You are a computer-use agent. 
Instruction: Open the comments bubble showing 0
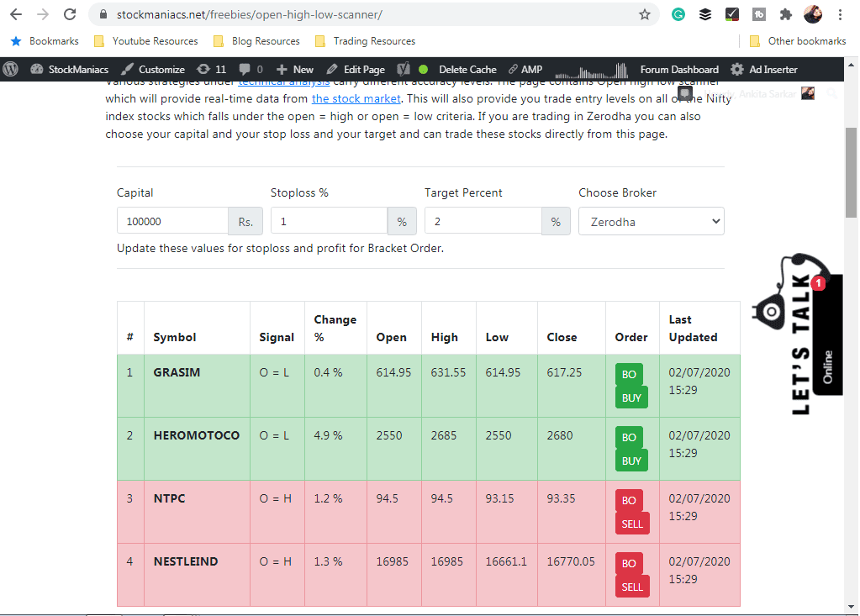251,70
